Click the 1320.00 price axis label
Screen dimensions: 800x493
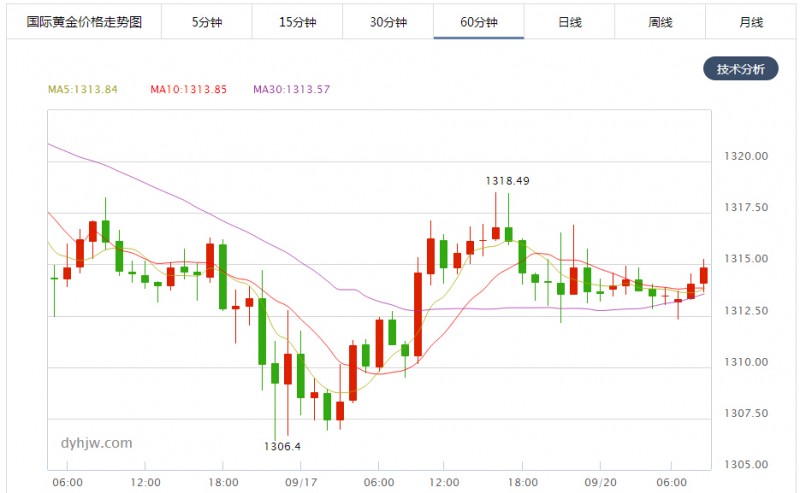(745, 156)
